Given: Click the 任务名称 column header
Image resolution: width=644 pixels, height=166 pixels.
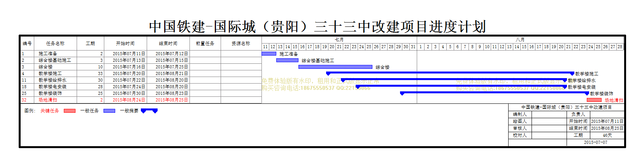Looking at the screenshot, I should pos(55,44).
